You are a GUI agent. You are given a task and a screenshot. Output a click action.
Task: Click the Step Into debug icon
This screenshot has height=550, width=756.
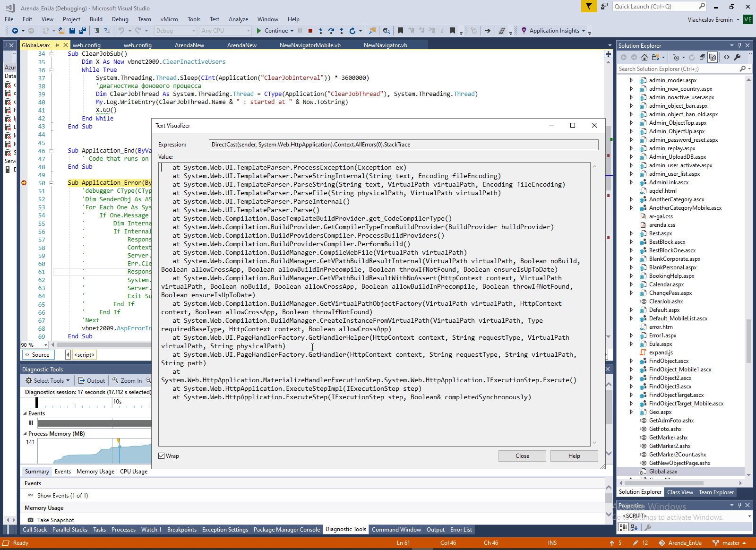pos(321,31)
